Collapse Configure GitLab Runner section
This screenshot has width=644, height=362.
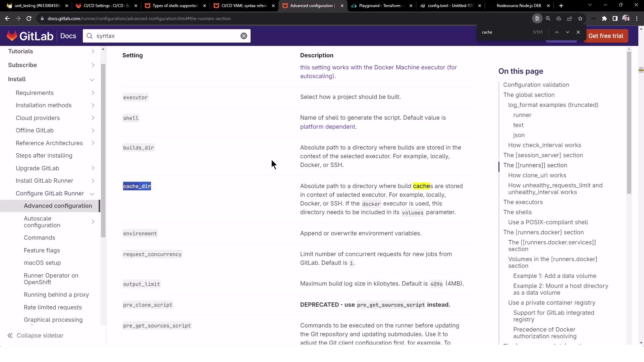[x=92, y=194]
